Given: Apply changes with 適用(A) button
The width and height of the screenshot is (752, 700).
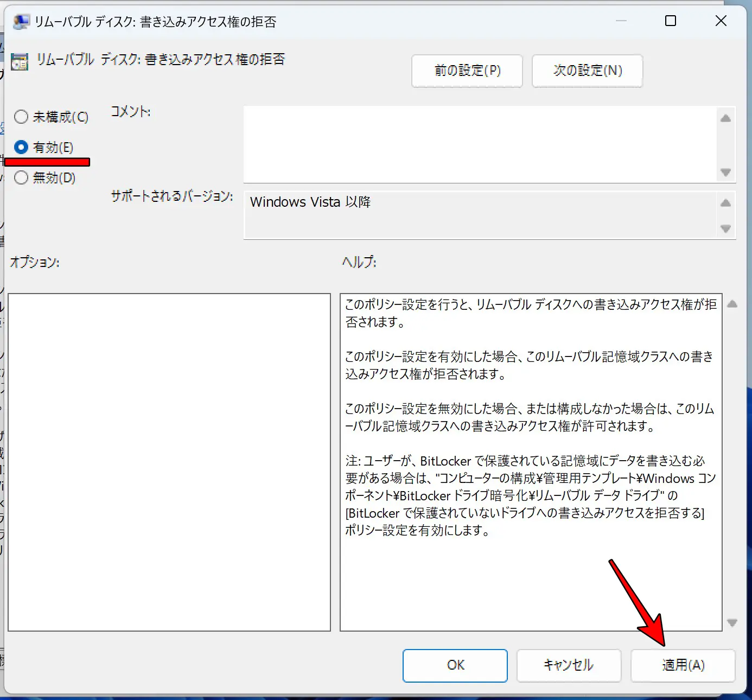Looking at the screenshot, I should [683, 665].
